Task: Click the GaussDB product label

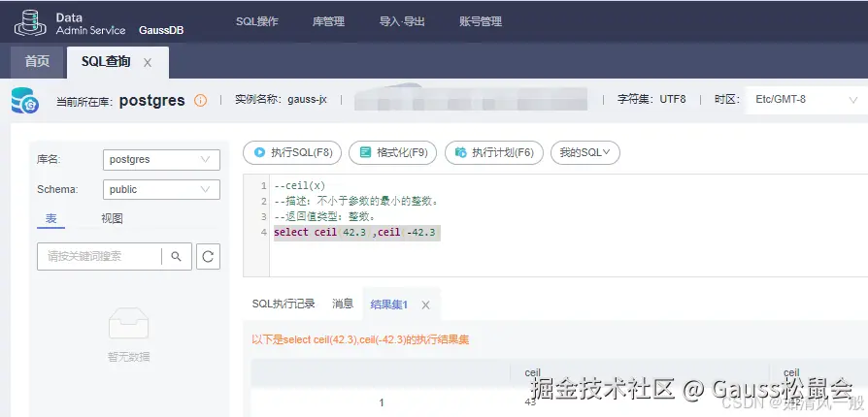Action: (161, 30)
